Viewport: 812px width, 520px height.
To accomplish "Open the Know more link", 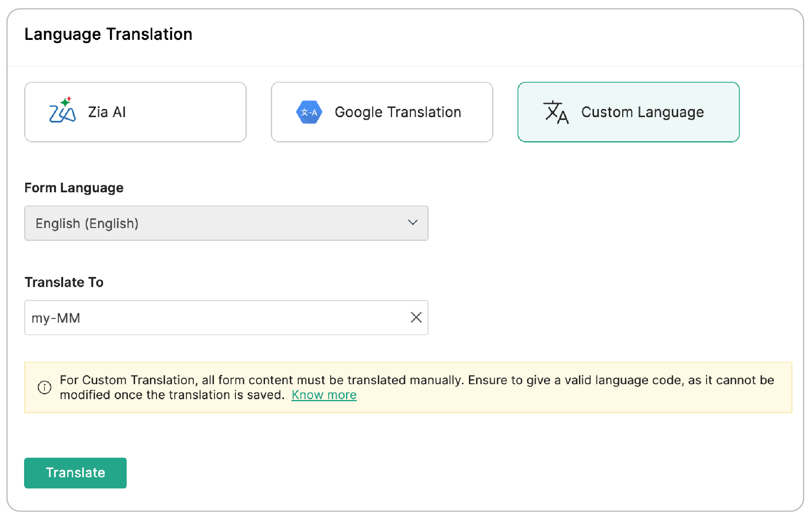I will click(x=324, y=395).
